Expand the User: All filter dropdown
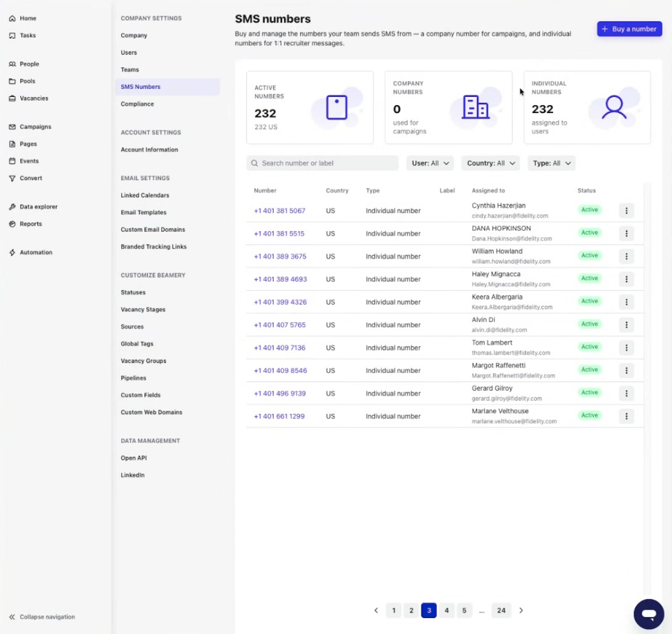This screenshot has height=634, width=672. point(430,164)
